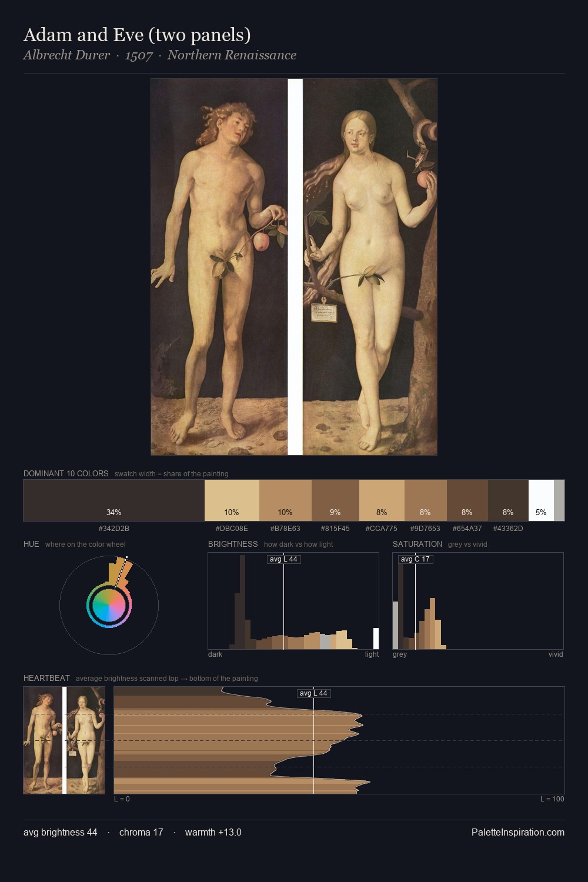
Task: Click the "DOMINANT 10 COLORS" heading
Action: (x=66, y=473)
